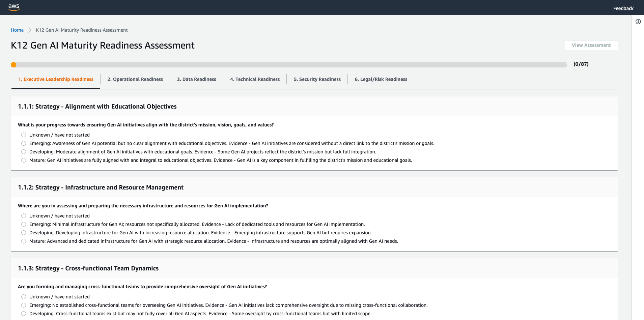
Task: Open the Technical Readiness tab
Action: (x=255, y=79)
